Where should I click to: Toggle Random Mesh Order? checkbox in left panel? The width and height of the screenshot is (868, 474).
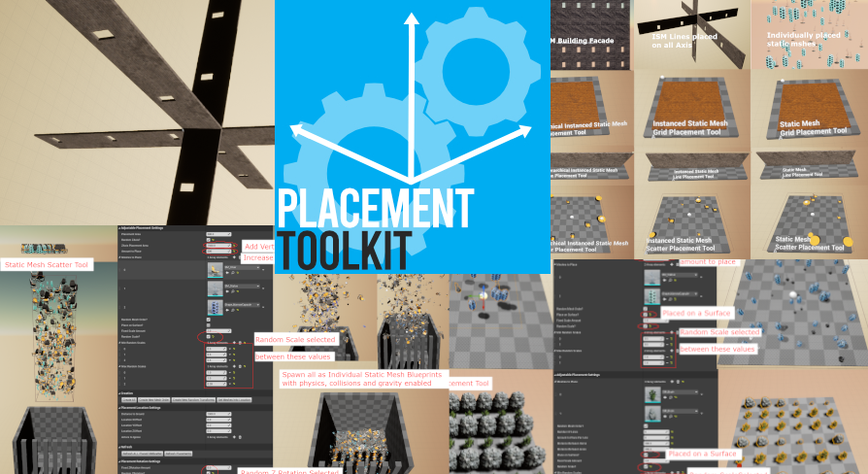(209, 320)
